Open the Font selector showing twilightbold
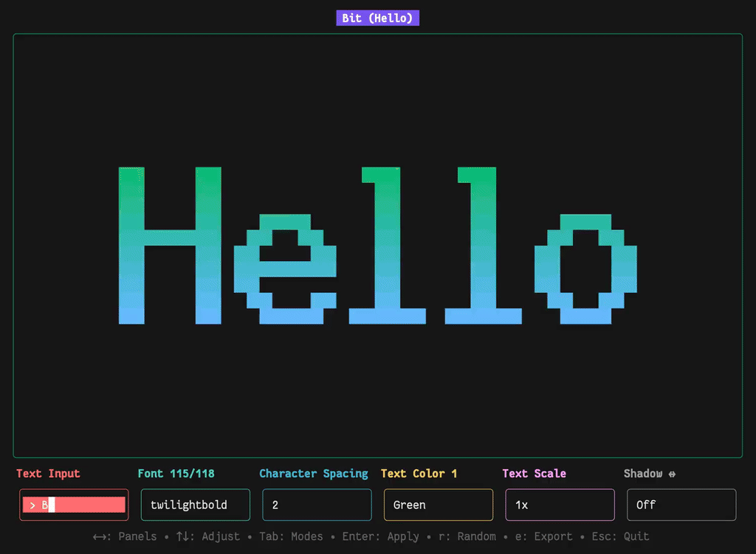The height and width of the screenshot is (554, 756). [x=195, y=505]
